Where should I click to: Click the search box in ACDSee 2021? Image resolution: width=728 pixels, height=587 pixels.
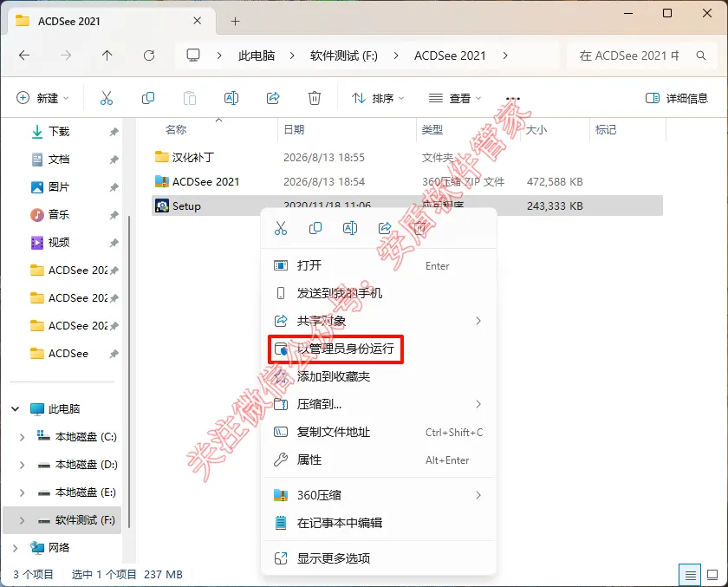[642, 55]
